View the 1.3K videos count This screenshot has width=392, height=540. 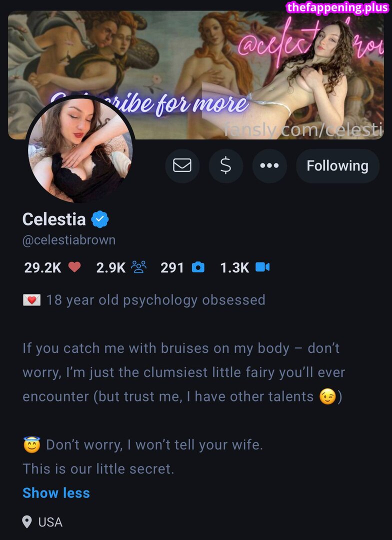click(234, 267)
